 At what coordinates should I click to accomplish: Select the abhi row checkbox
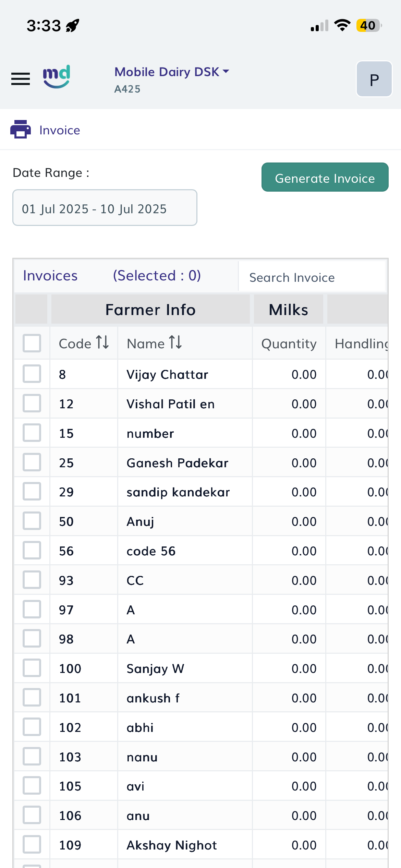pyautogui.click(x=32, y=727)
